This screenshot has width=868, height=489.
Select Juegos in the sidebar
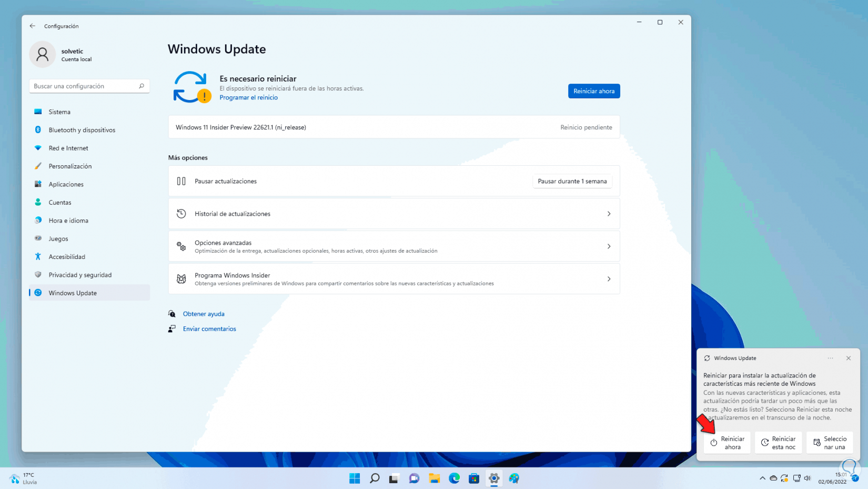89,238
